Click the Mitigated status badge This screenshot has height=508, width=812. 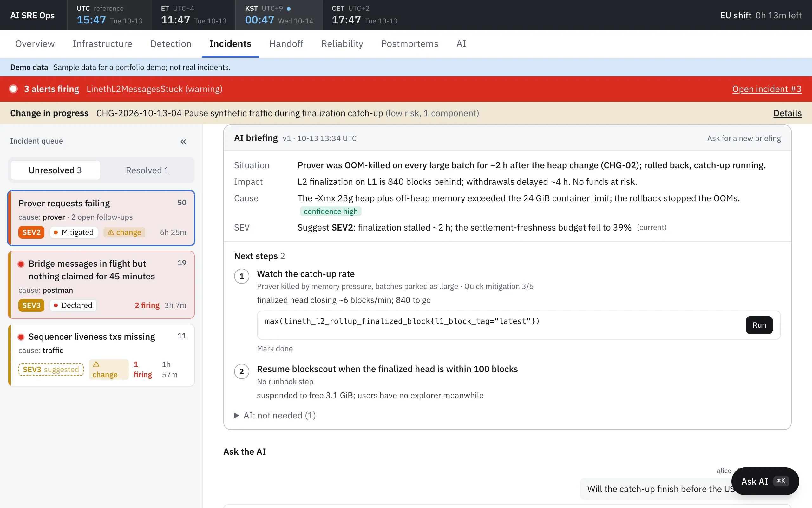click(x=74, y=232)
